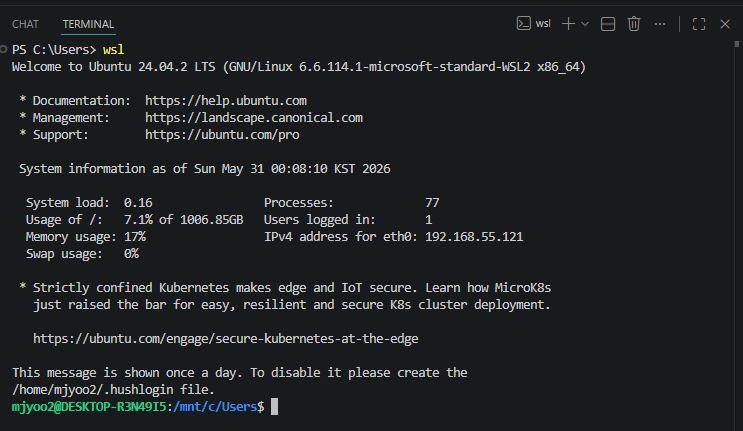This screenshot has height=431, width=743.
Task: Click the terminal cursor at bash prompt
Action: click(274, 407)
